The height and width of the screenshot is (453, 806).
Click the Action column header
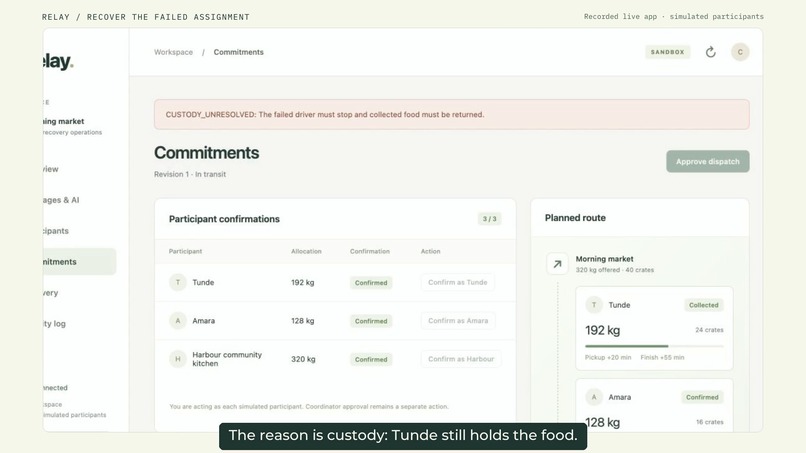(x=430, y=251)
